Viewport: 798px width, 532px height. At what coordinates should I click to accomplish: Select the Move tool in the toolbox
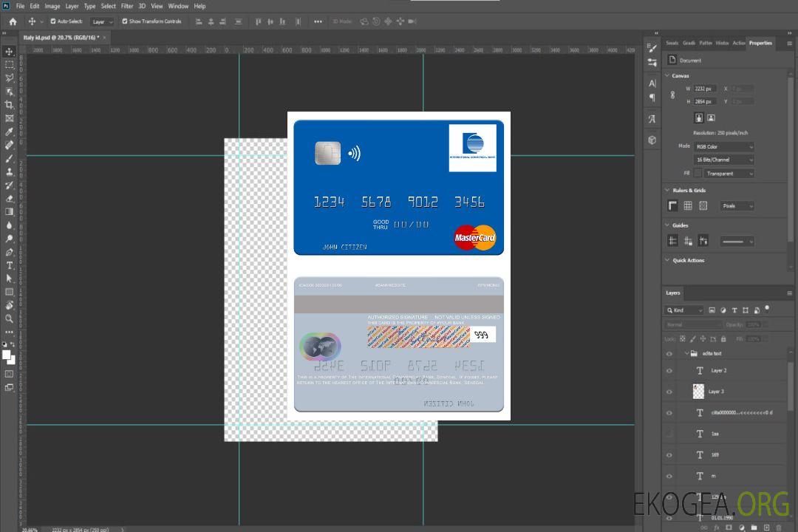coord(9,52)
